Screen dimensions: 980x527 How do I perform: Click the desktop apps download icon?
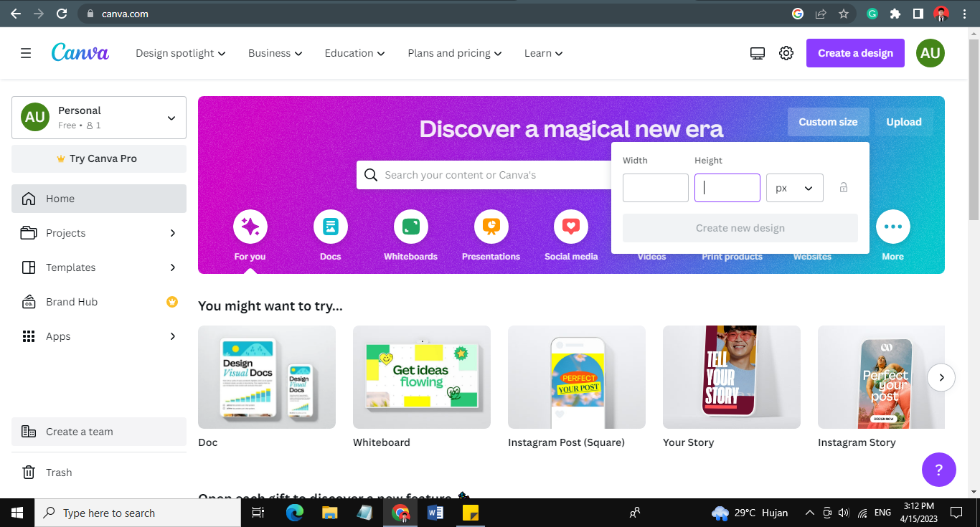757,52
